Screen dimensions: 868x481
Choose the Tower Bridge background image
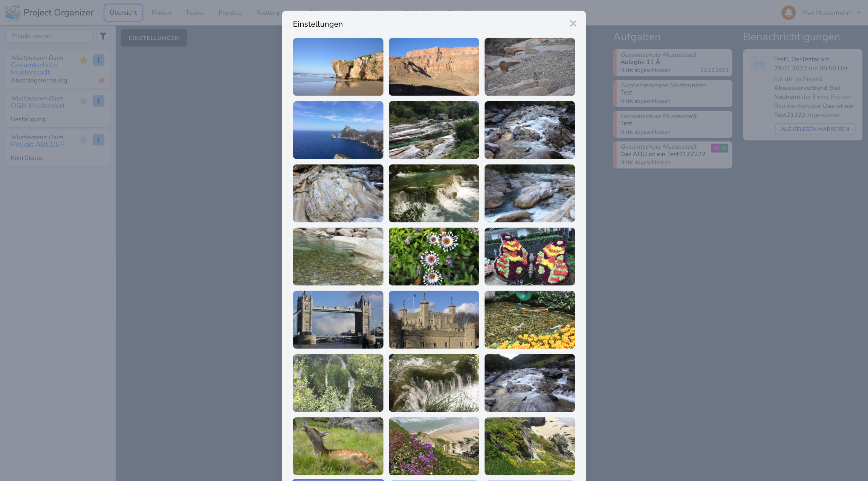click(338, 320)
